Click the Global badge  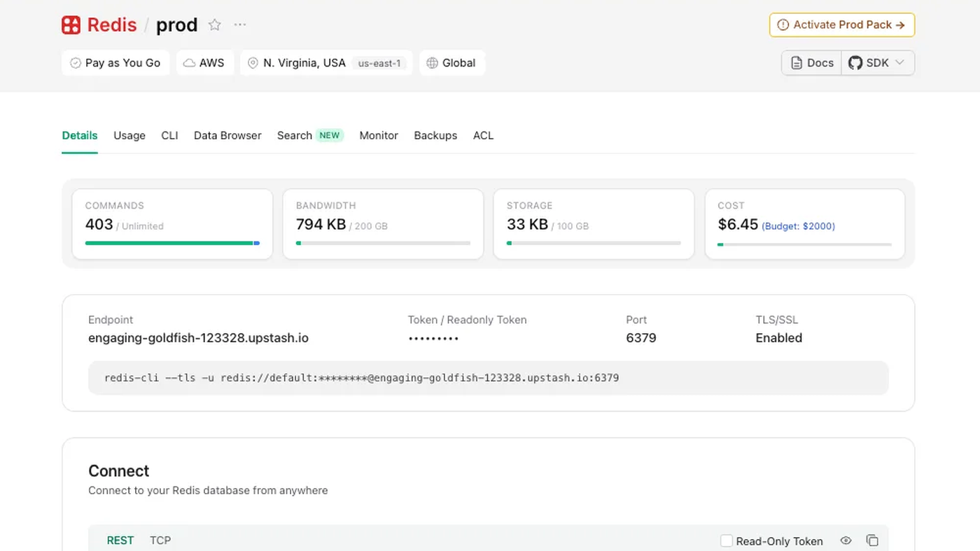coord(452,63)
